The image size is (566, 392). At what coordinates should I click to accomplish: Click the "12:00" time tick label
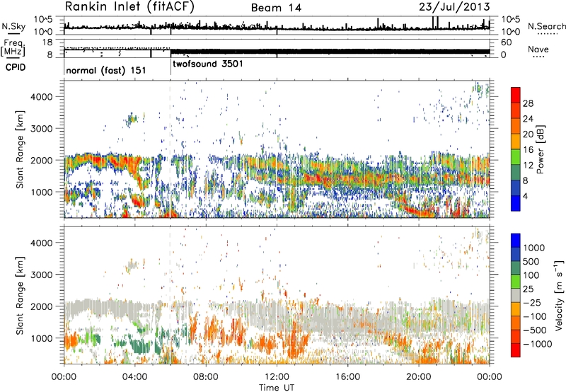click(x=277, y=377)
